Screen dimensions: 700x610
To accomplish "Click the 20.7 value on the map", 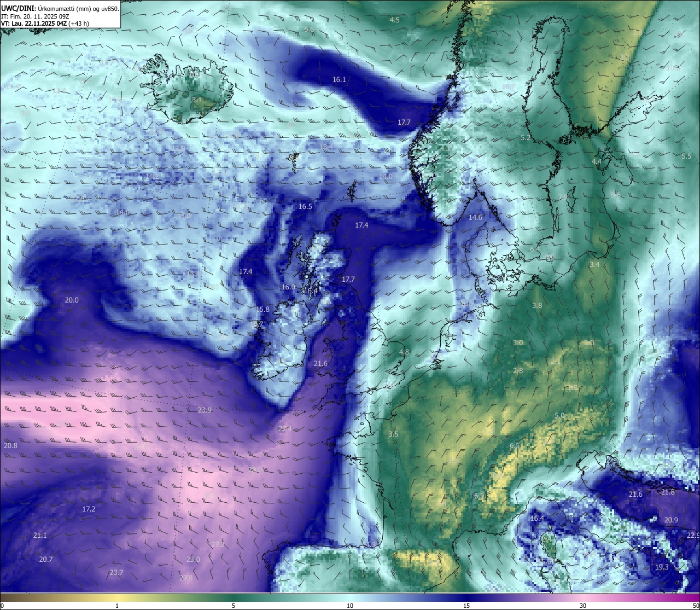I will pyautogui.click(x=45, y=560).
